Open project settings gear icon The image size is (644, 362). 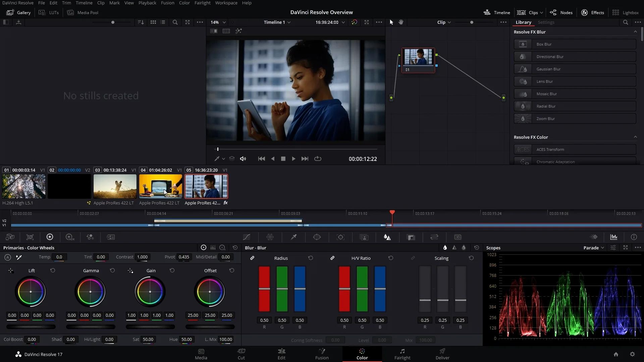pyautogui.click(x=632, y=354)
